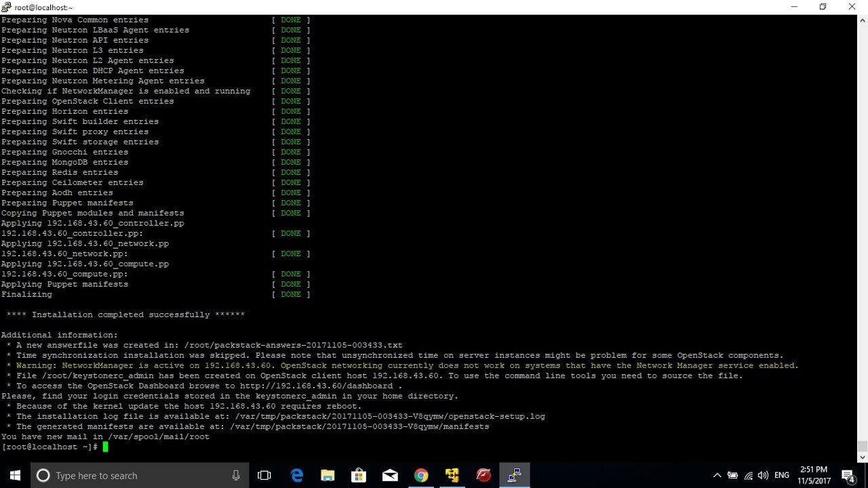The height and width of the screenshot is (488, 868).
Task: Select the active PuTTY taskbar icon
Action: 515,475
